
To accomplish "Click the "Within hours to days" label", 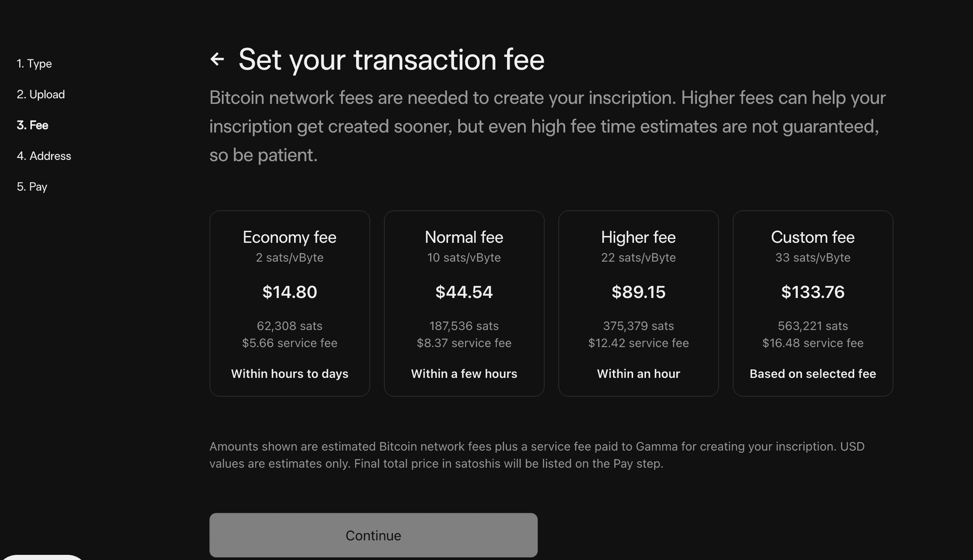I will coord(289,374).
